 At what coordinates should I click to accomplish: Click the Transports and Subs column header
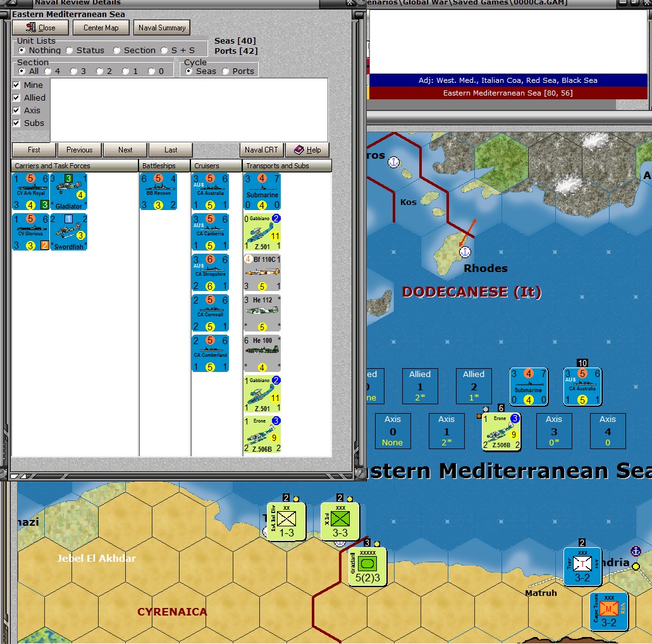pyautogui.click(x=287, y=166)
